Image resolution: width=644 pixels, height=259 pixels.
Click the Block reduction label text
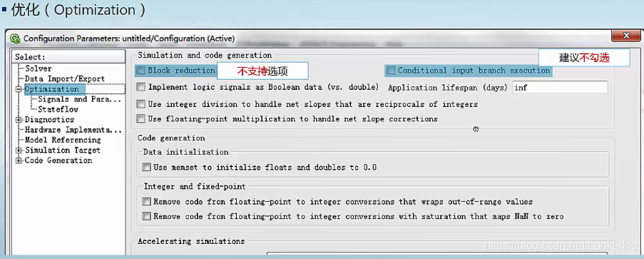[x=182, y=71]
